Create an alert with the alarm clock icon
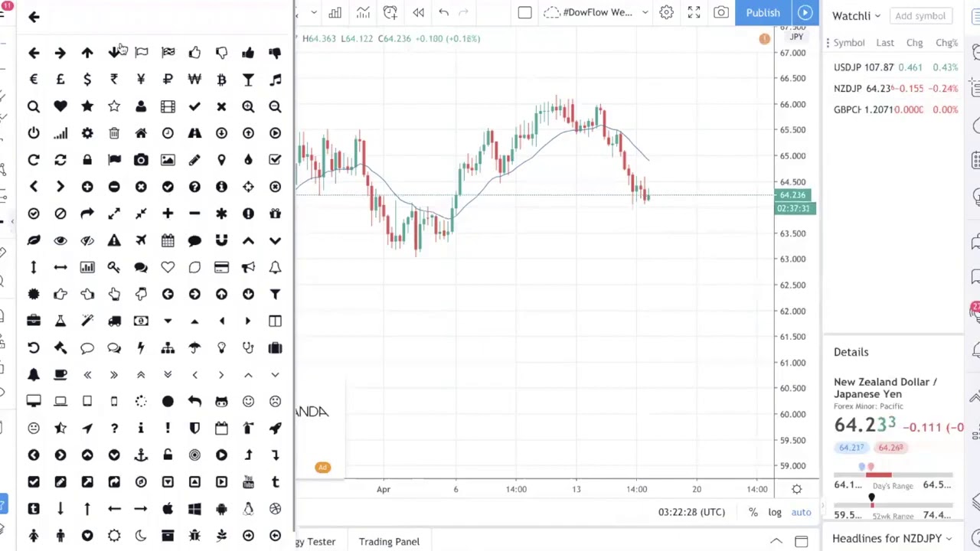 (x=390, y=12)
